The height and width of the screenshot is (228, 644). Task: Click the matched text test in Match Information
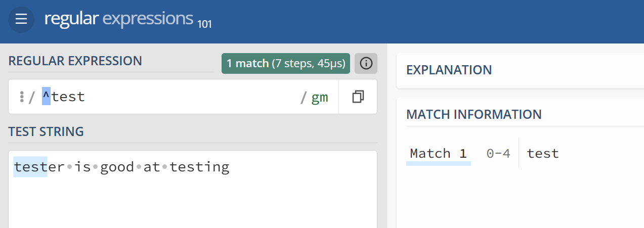click(x=543, y=154)
